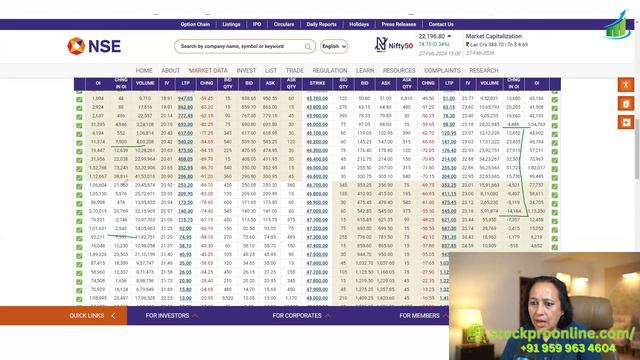Toggle call-side checkbox in 46,500 strike row
The width and height of the screenshot is (640, 360).
tap(79, 168)
